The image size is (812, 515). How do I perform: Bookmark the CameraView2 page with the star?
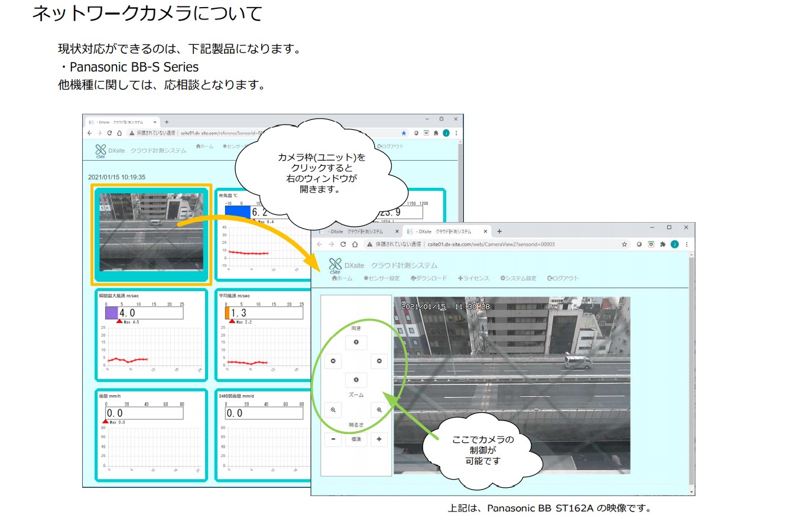tap(624, 244)
